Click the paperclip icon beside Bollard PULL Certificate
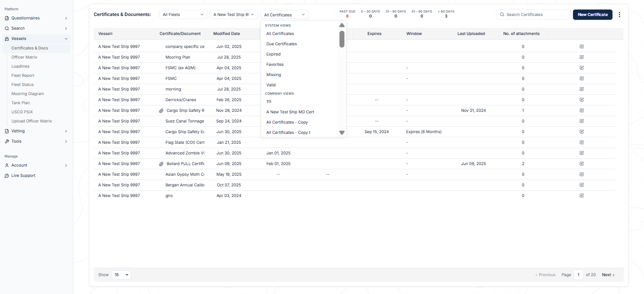The image size is (644, 294). click(x=161, y=164)
